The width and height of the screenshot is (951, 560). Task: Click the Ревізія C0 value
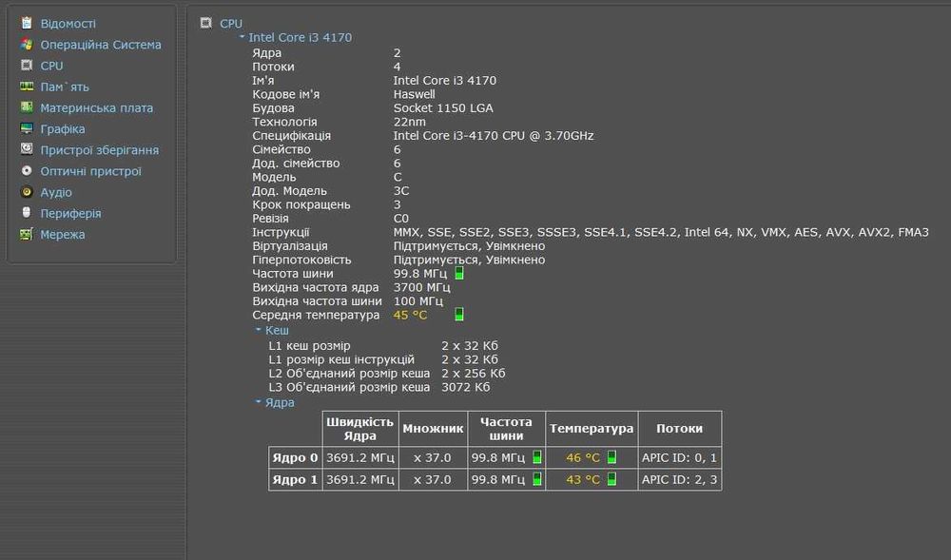pos(401,218)
